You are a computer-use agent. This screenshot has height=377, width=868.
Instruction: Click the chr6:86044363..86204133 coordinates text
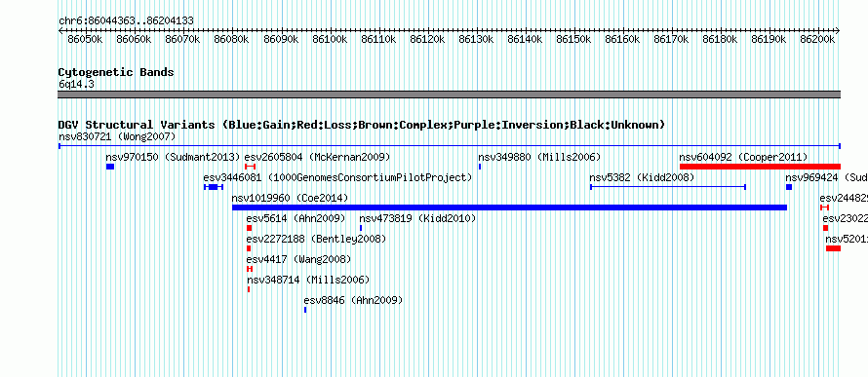126,20
